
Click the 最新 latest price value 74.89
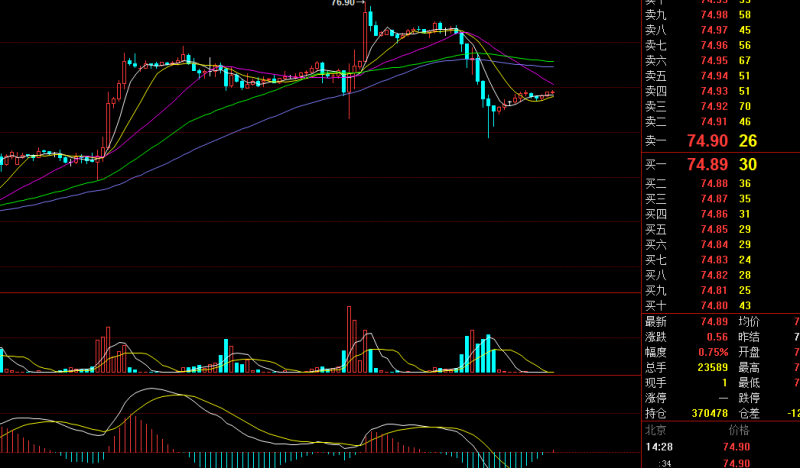(714, 321)
